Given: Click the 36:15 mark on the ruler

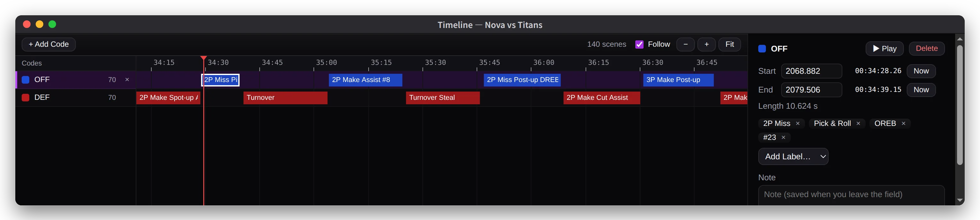Looking at the screenshot, I should point(598,63).
